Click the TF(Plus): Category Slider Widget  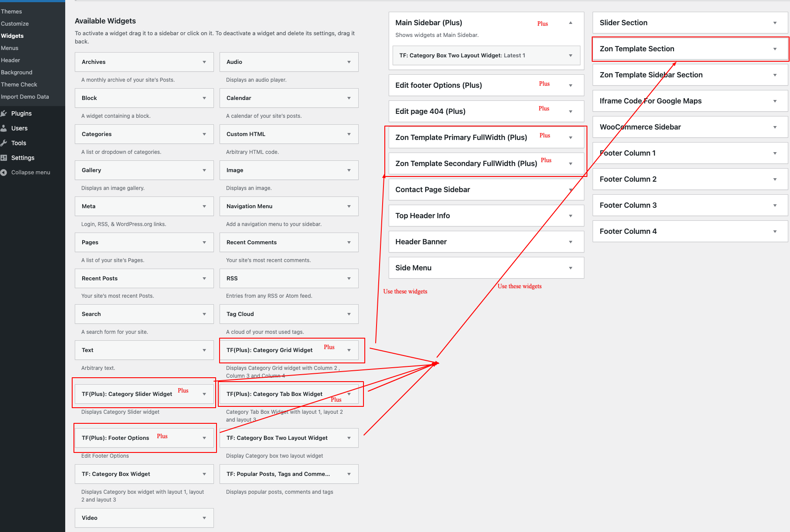click(x=127, y=394)
